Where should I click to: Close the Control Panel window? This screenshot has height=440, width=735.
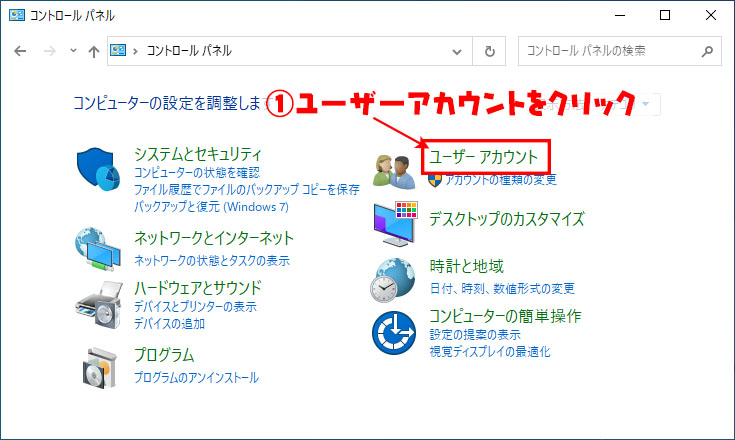pyautogui.click(x=711, y=15)
